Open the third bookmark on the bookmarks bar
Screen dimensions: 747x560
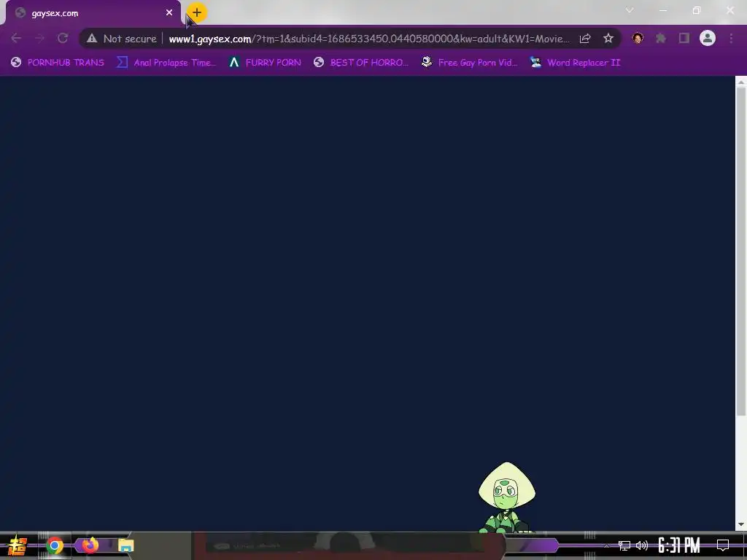[265, 63]
